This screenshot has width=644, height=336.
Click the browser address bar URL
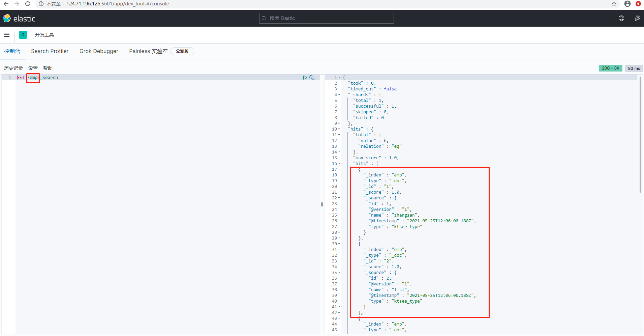[118, 4]
